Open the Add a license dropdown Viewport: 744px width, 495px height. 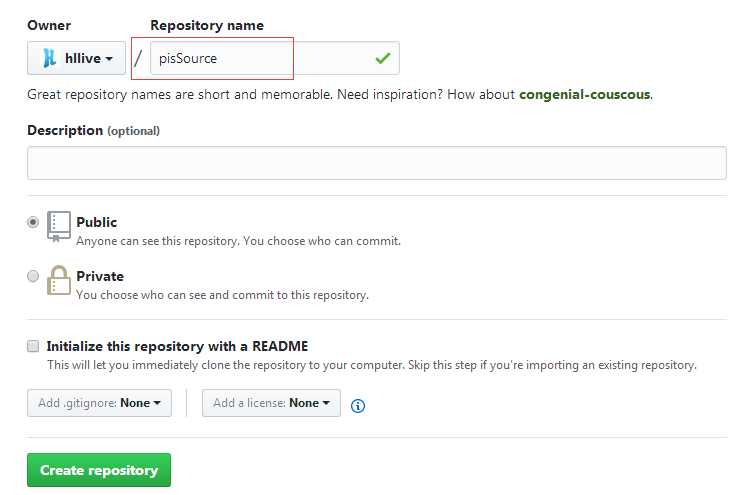point(271,403)
